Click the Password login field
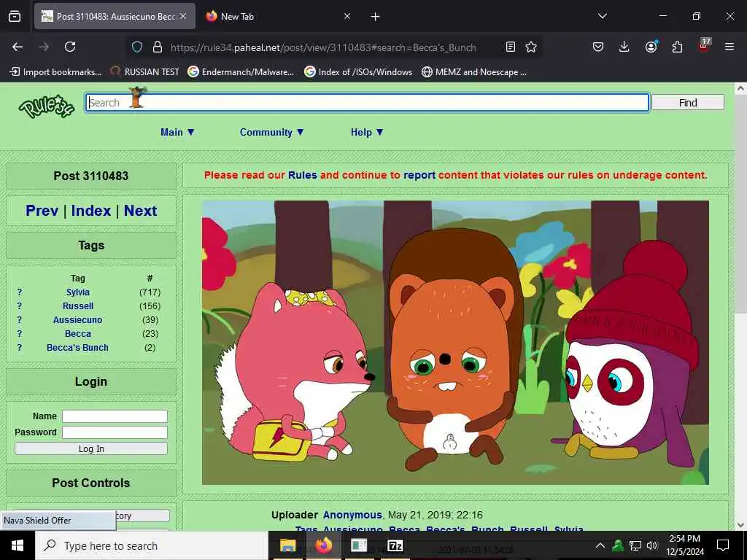This screenshot has width=747, height=560. tap(115, 432)
